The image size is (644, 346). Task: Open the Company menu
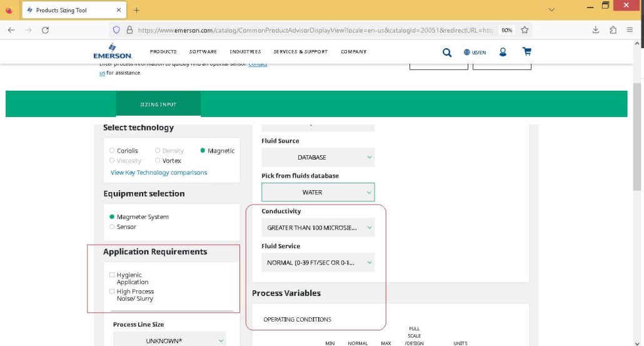(x=354, y=52)
